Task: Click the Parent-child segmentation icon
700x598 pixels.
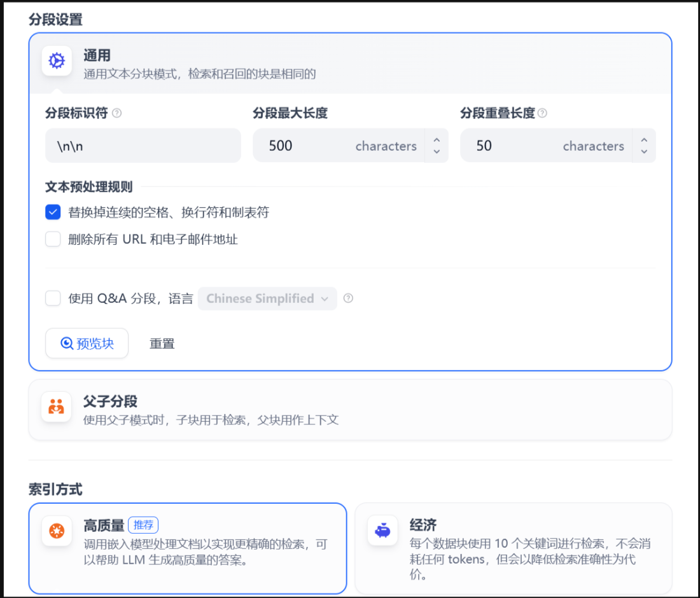Action: click(56, 407)
